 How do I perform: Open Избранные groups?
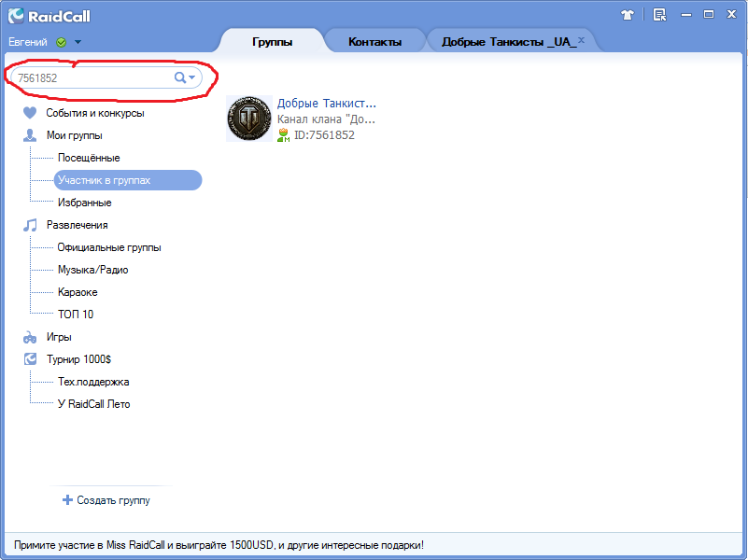coord(84,203)
